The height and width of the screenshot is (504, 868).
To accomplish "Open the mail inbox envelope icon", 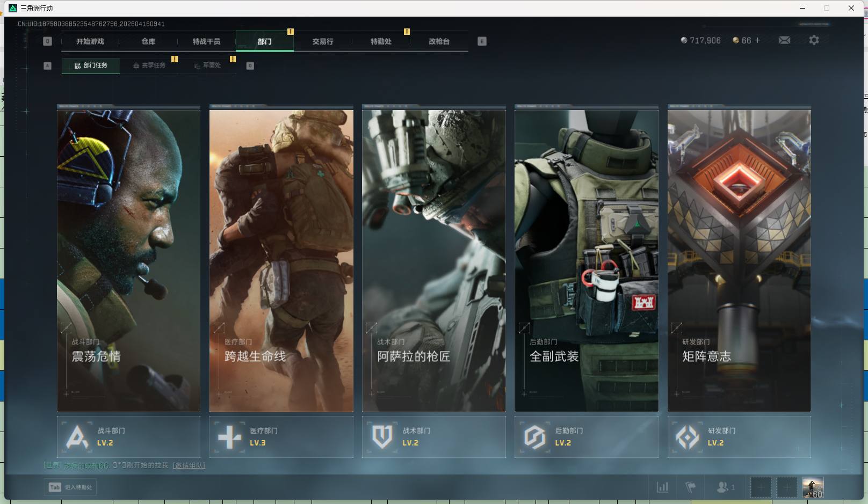I will (784, 40).
